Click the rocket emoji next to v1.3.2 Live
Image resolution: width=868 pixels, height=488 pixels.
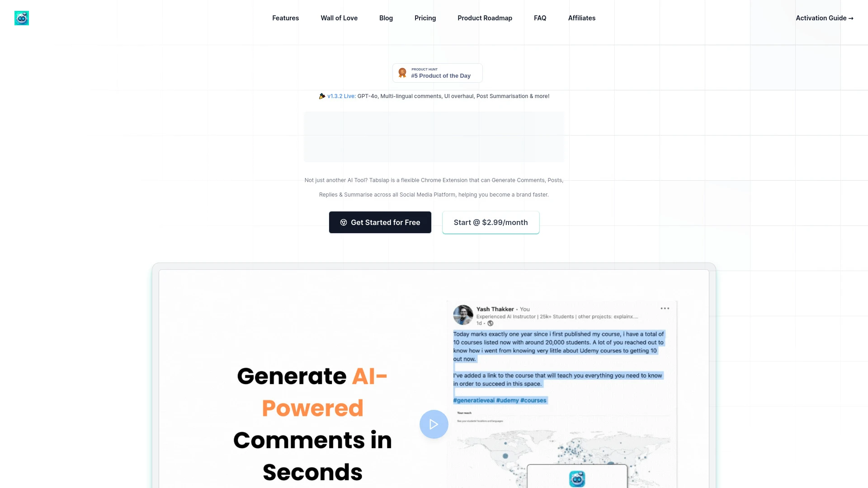pyautogui.click(x=321, y=96)
